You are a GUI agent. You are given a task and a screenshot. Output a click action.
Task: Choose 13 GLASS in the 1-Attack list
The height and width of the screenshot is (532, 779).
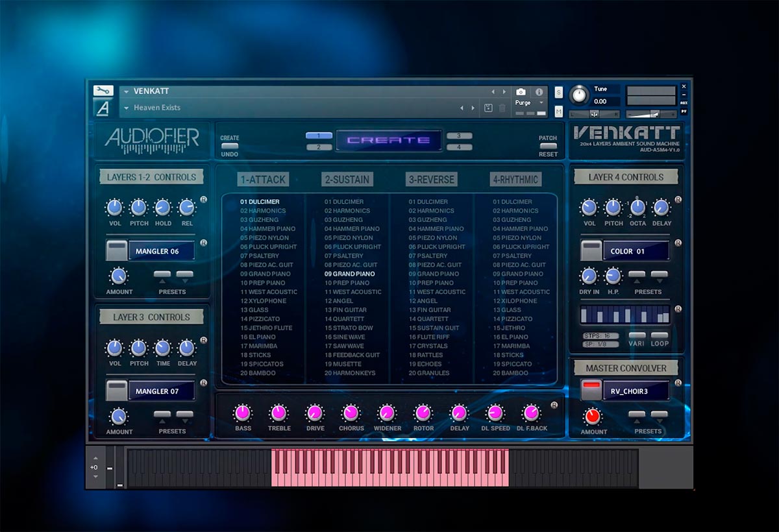pos(254,310)
